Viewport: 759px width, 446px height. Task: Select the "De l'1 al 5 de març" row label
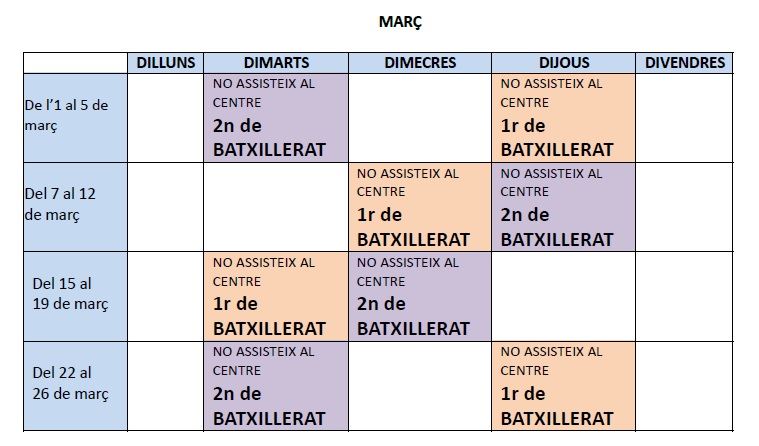point(76,116)
